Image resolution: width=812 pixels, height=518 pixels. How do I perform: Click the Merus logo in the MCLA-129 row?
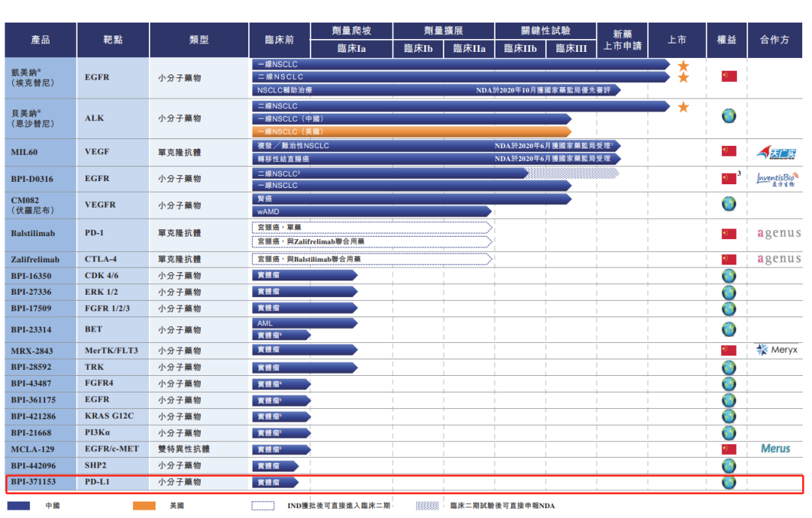(x=775, y=449)
